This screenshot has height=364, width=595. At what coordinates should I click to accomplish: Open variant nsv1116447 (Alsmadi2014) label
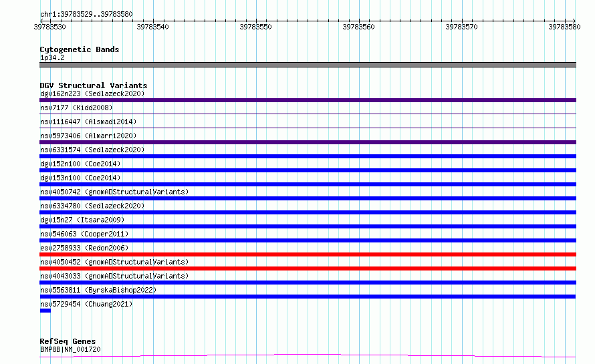(x=88, y=122)
